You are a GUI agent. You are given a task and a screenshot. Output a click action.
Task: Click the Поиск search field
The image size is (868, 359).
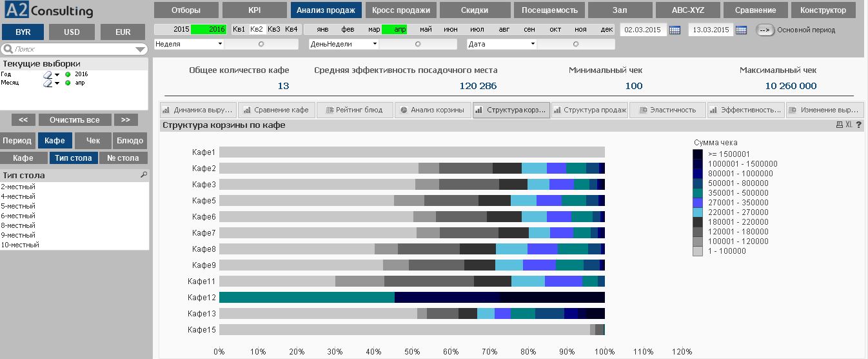pos(71,49)
